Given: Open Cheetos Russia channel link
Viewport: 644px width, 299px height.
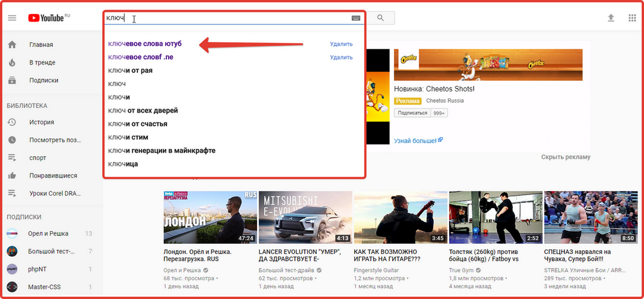Looking at the screenshot, I should point(445,101).
